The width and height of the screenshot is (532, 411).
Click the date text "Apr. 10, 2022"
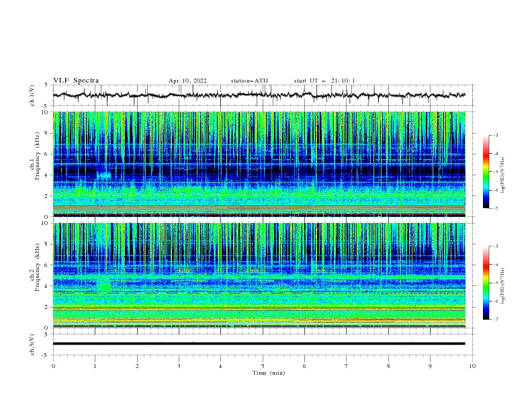point(187,81)
